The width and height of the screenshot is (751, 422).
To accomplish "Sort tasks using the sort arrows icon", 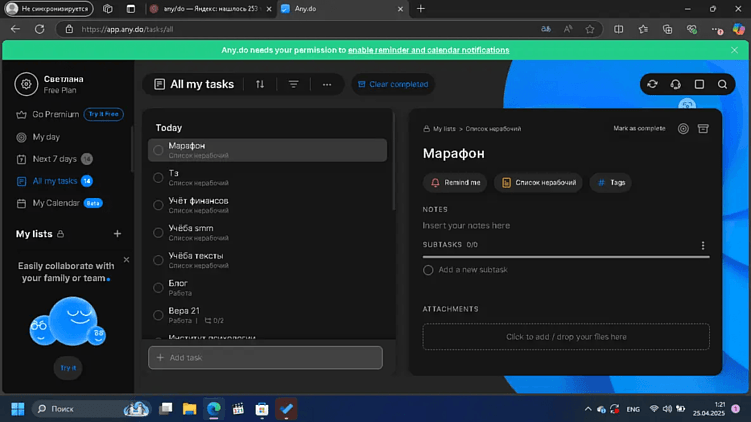I will pyautogui.click(x=260, y=84).
